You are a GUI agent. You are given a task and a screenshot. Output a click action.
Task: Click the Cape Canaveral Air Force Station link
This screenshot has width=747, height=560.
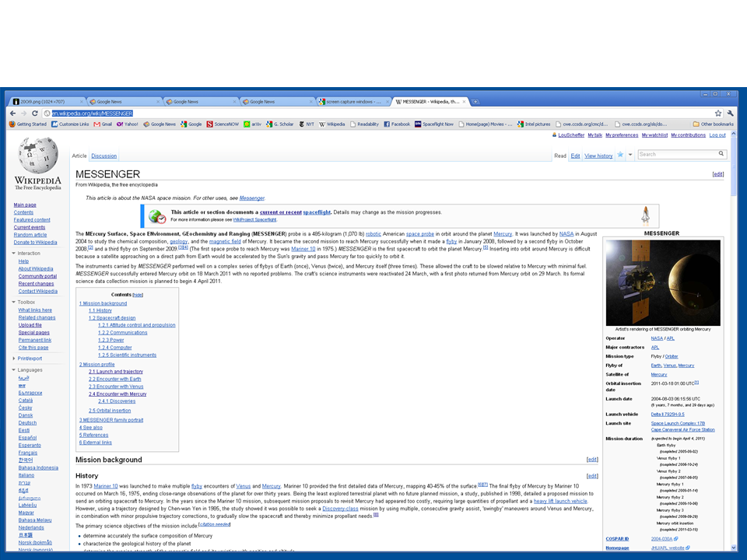click(682, 429)
